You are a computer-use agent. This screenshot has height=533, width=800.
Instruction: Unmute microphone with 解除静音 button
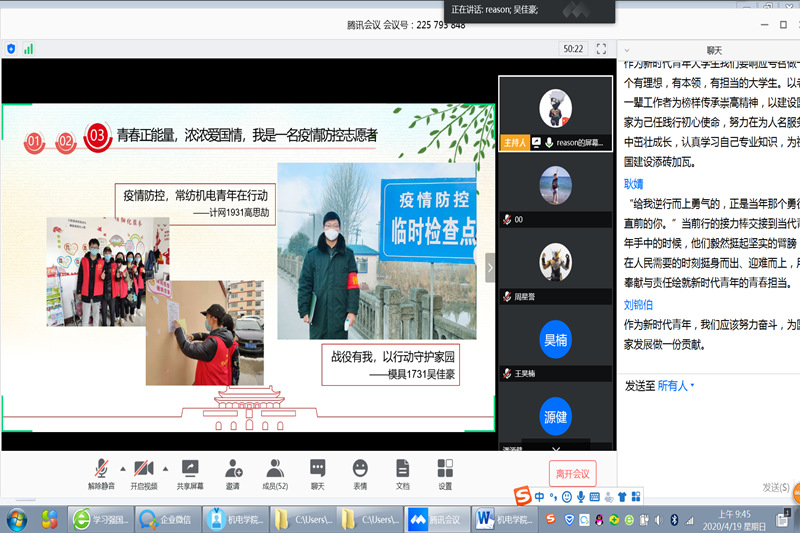coord(101,474)
